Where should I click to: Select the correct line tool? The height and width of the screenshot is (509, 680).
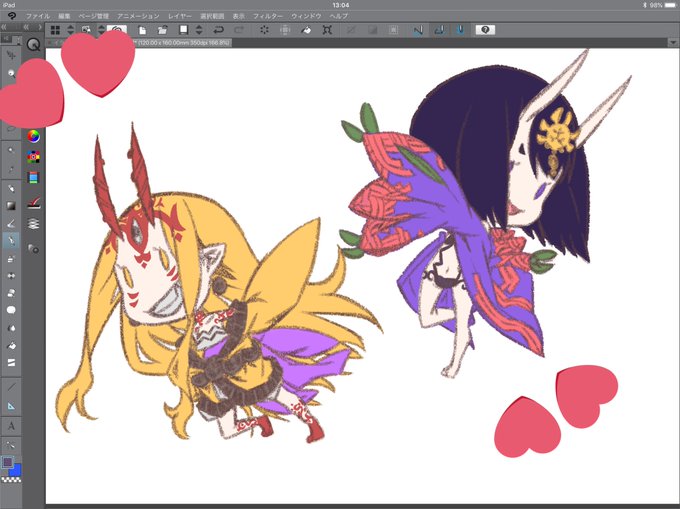(11, 445)
